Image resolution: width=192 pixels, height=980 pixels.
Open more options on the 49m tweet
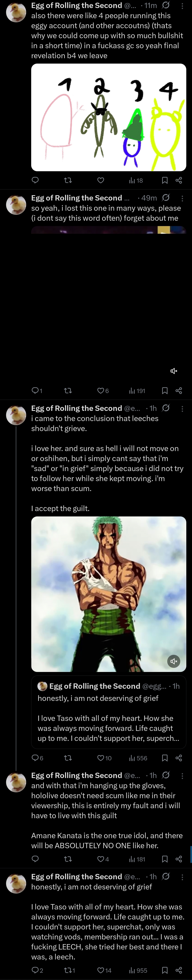(x=182, y=198)
